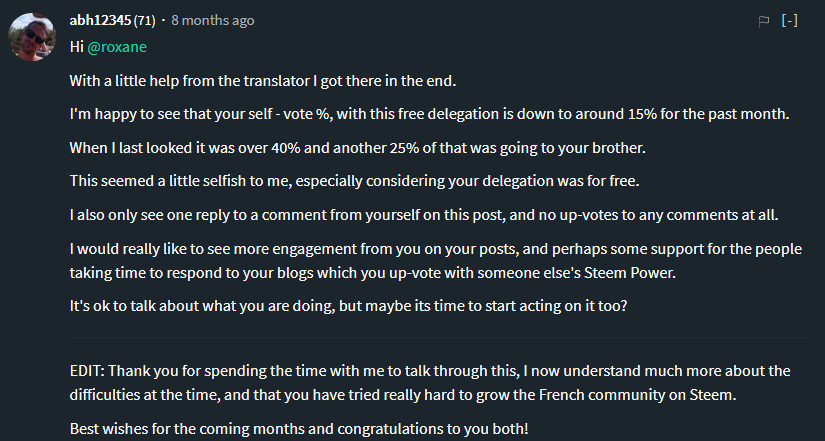The width and height of the screenshot is (825, 441).
Task: Click the sentence about self-vote percentage
Action: (429, 114)
